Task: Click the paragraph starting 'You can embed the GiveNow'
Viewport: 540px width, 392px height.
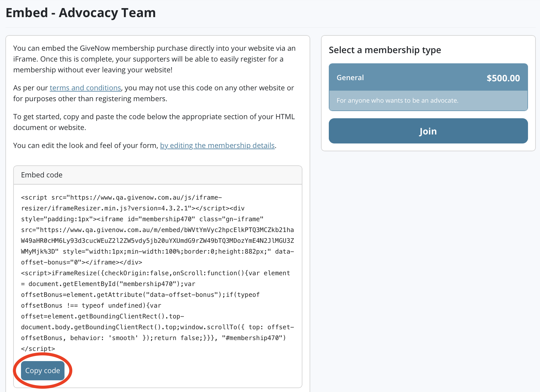Action: 154,59
